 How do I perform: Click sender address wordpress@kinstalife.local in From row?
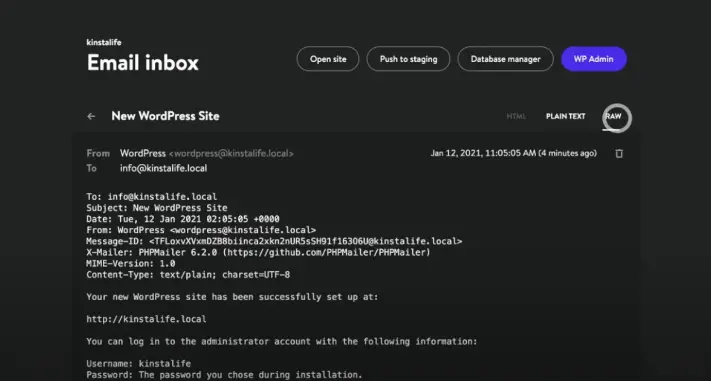pyautogui.click(x=231, y=154)
